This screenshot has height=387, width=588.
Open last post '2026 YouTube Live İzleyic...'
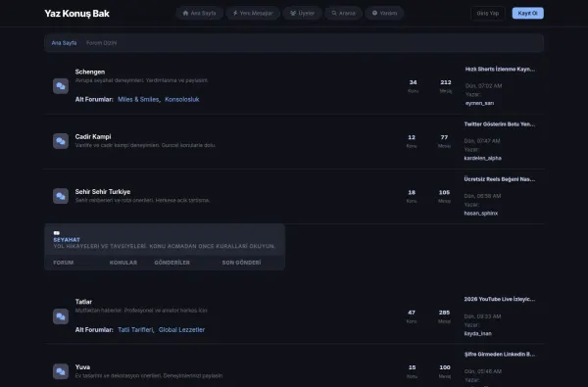pyautogui.click(x=500, y=299)
